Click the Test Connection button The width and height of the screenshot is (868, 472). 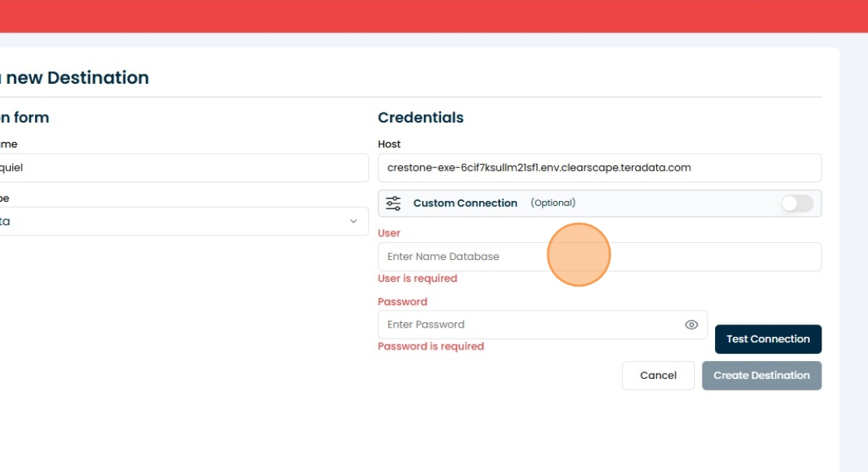767,339
